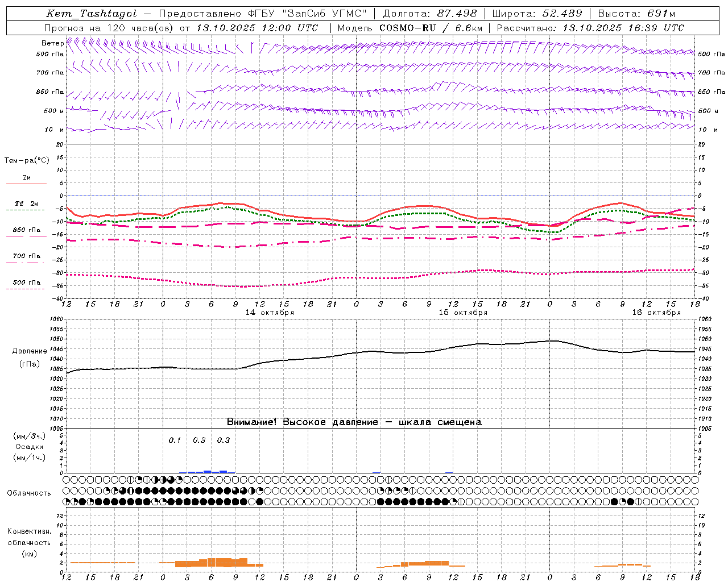
Task: Click the 14 октября date label
Action: pyautogui.click(x=270, y=313)
